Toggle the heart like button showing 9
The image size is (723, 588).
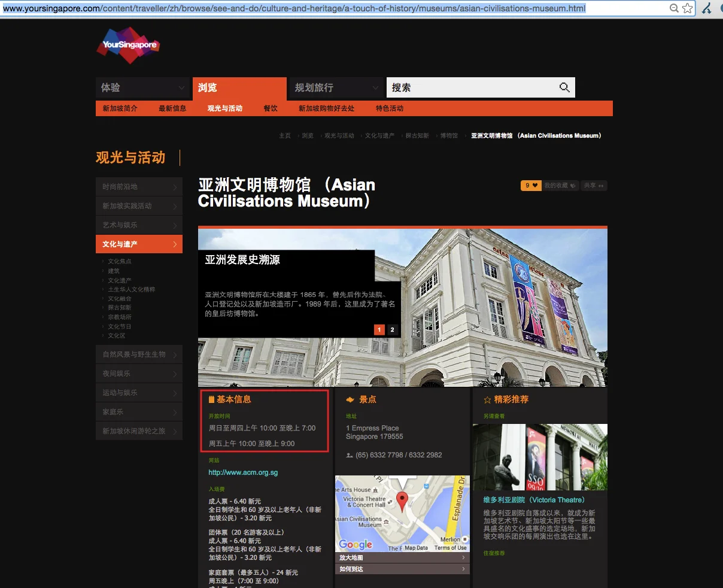click(x=530, y=186)
